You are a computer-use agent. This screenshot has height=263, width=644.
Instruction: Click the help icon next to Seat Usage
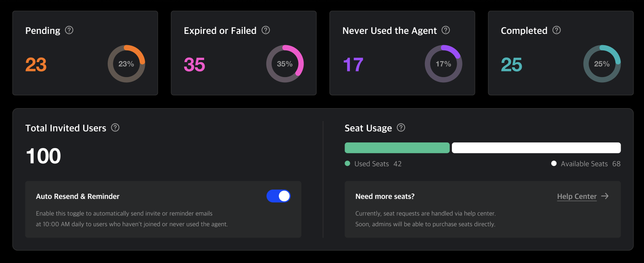tap(401, 127)
